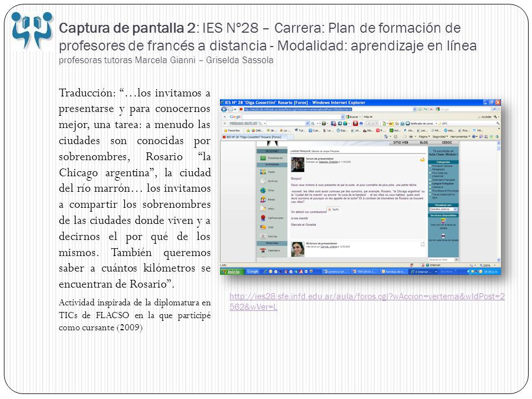Click Jimena Carrica's avatar photo in reply post
Screen dimensions: 532x399
tap(298, 249)
